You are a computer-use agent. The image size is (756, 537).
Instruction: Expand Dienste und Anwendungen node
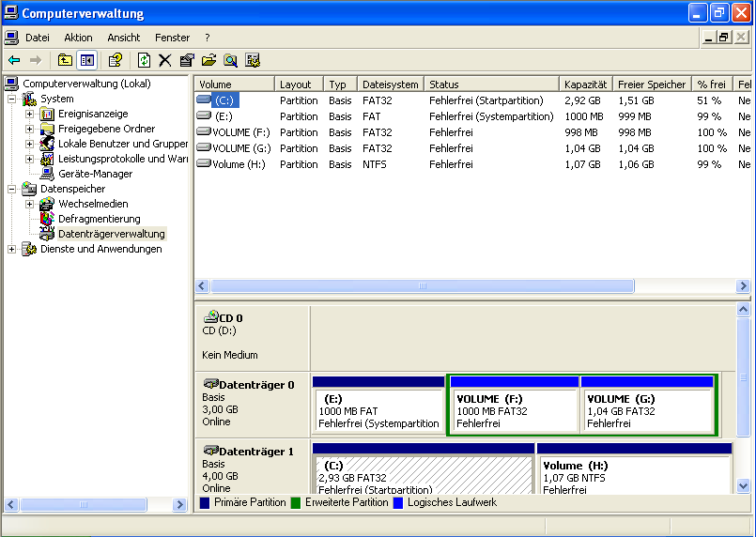(x=11, y=249)
